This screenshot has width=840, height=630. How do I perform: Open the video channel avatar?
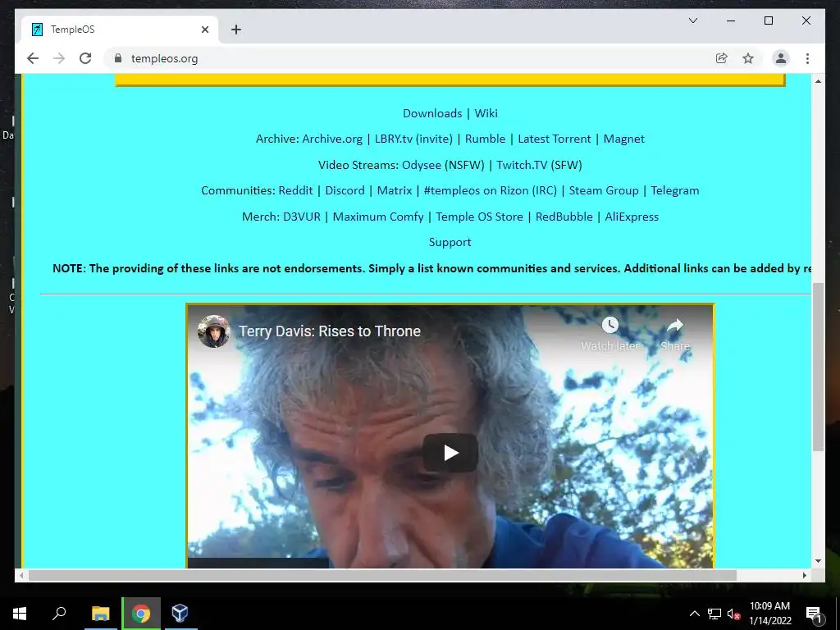point(214,331)
